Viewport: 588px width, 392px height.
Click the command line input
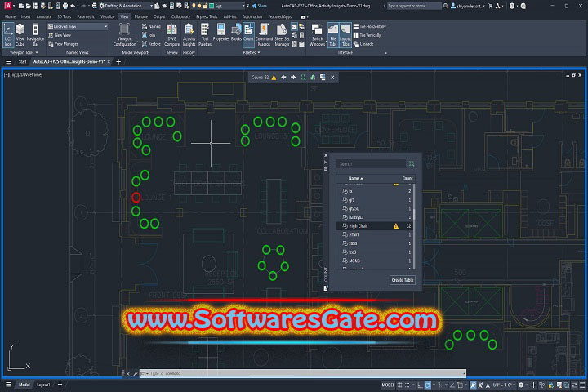pyautogui.click(x=303, y=373)
